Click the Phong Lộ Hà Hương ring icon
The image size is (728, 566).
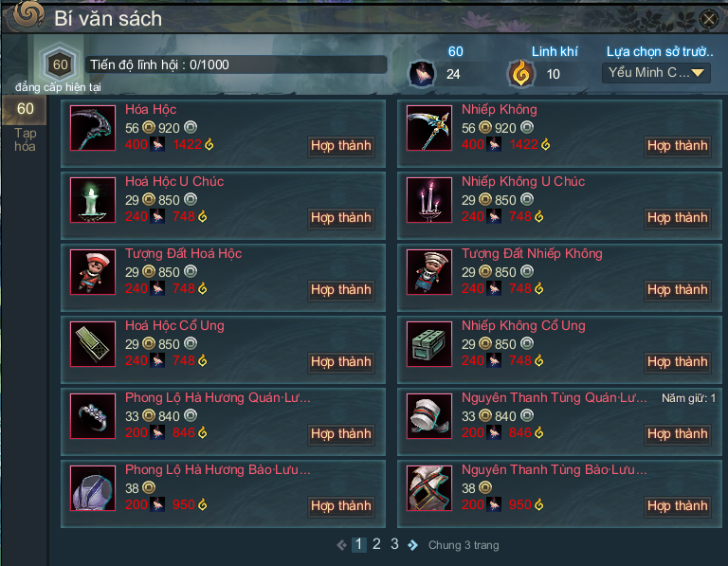(93, 416)
